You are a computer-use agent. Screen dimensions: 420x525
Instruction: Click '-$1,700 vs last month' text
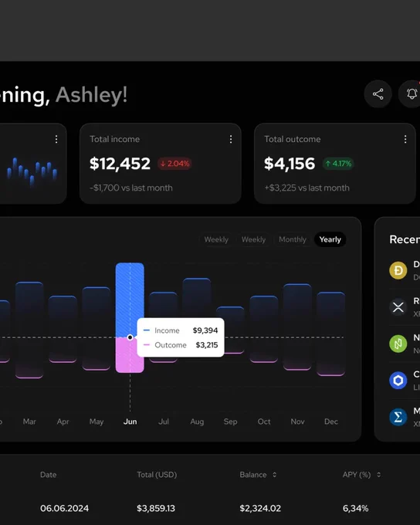(131, 188)
